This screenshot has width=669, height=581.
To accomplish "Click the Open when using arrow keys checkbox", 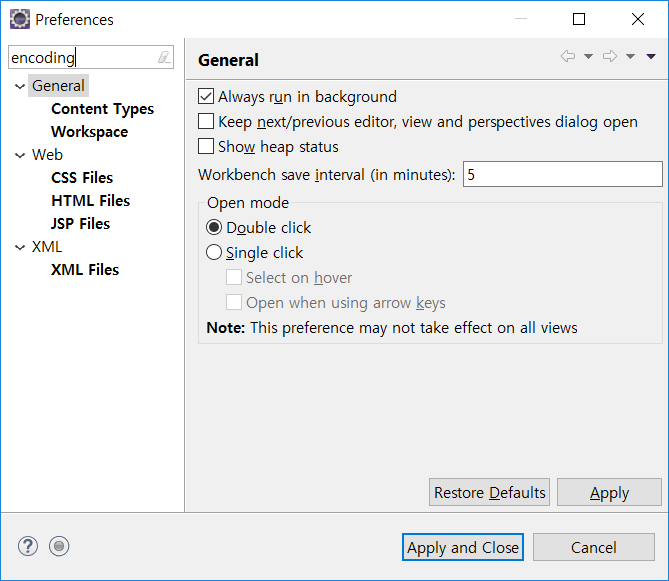I will (234, 302).
